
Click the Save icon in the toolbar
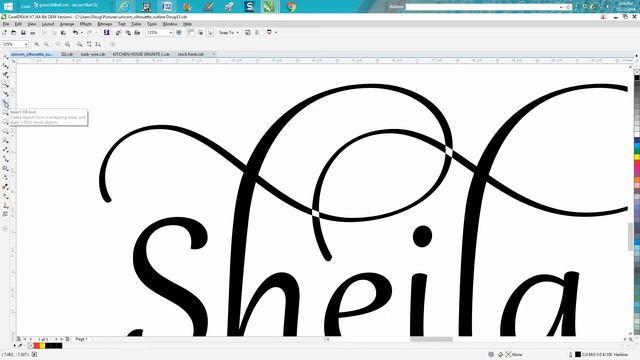tap(23, 32)
